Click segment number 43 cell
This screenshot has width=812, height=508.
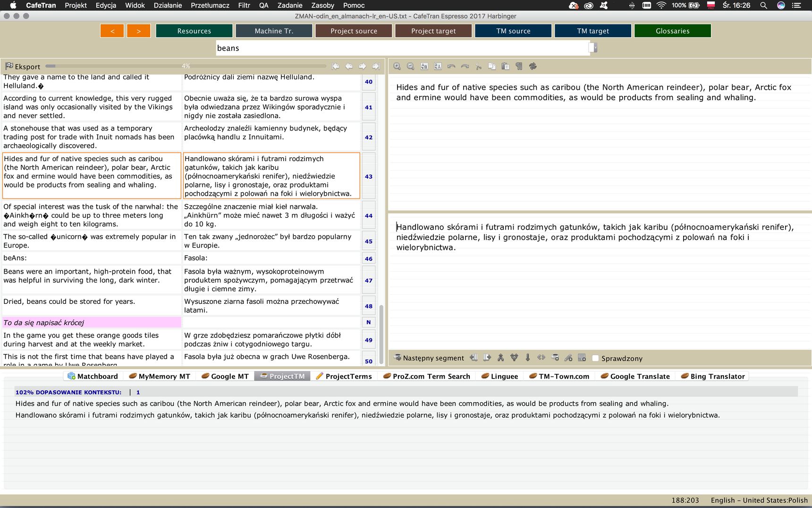[x=369, y=176]
